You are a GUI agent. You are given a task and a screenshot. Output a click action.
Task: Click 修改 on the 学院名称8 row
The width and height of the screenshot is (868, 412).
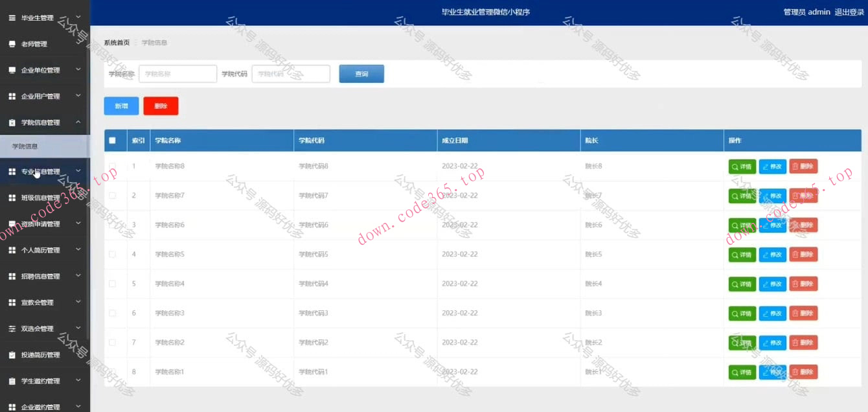tap(772, 166)
